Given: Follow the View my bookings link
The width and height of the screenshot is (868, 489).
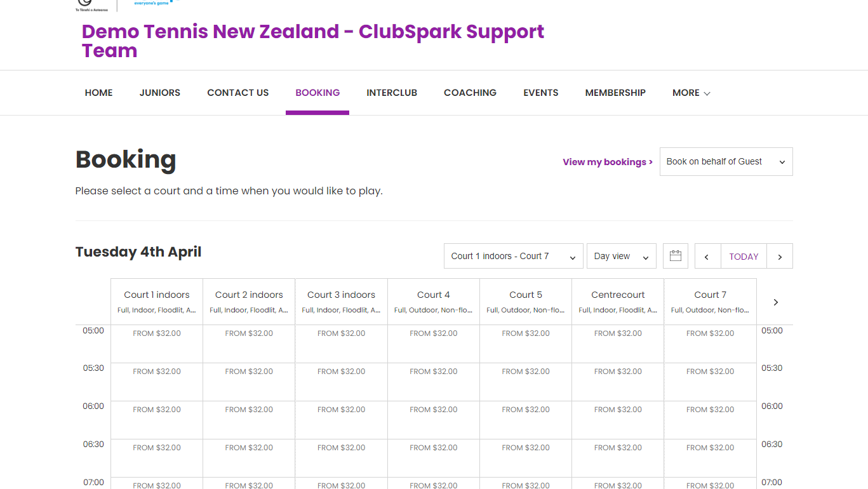Looking at the screenshot, I should 607,162.
